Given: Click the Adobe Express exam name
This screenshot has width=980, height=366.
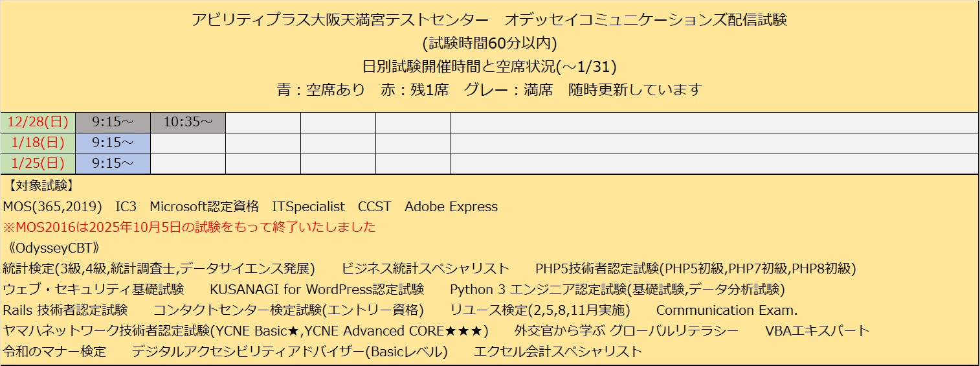Looking at the screenshot, I should click(x=451, y=207).
